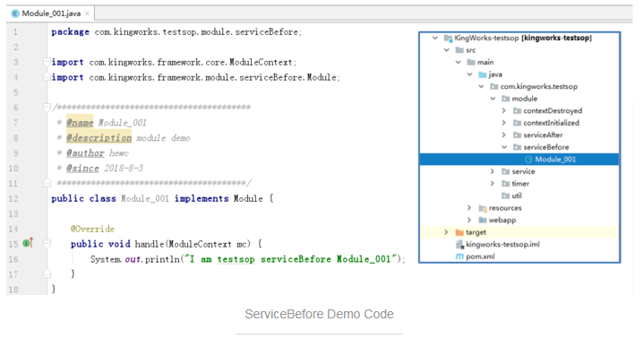
Task: Click the contextDestroyed package icon
Action: (x=517, y=110)
